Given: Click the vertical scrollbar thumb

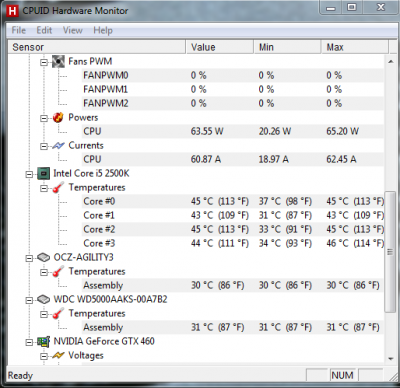Looking at the screenshot, I should (x=390, y=252).
